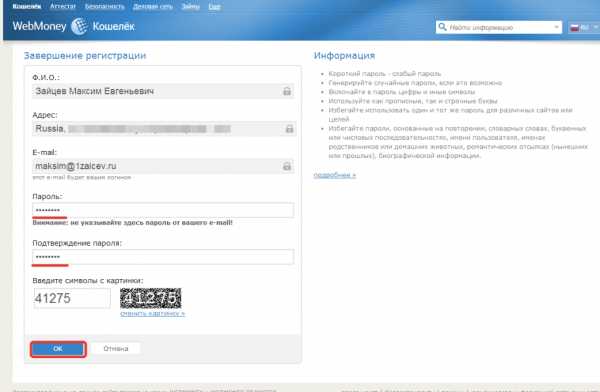
Task: Focus the Подтверждение пароля input field
Action: [163, 257]
